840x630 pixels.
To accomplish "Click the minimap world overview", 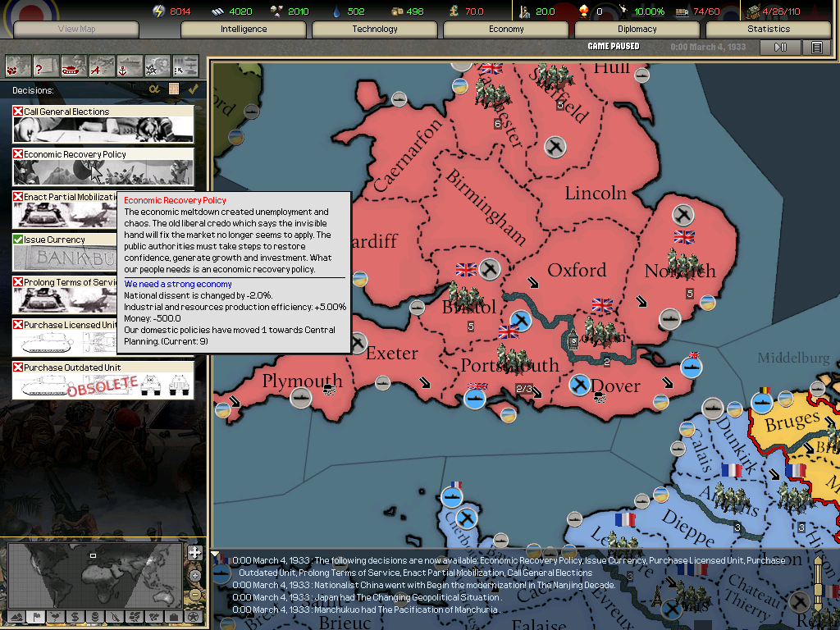I will [97, 574].
